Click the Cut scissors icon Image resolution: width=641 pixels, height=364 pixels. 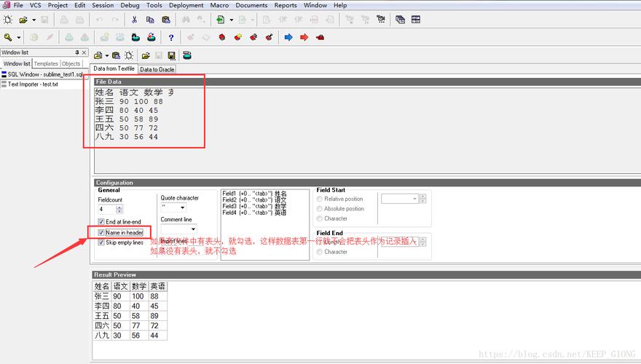point(134,20)
